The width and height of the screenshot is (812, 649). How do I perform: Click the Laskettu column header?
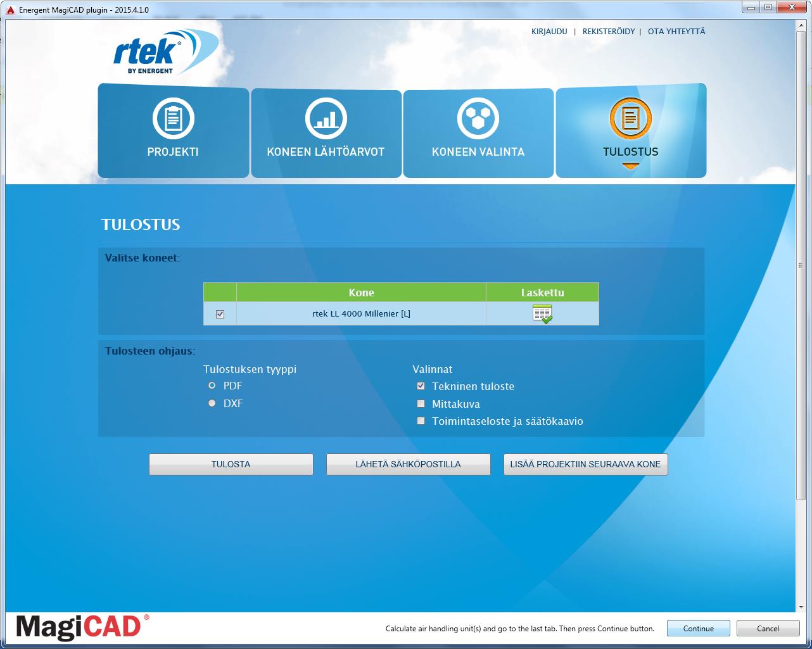click(542, 293)
